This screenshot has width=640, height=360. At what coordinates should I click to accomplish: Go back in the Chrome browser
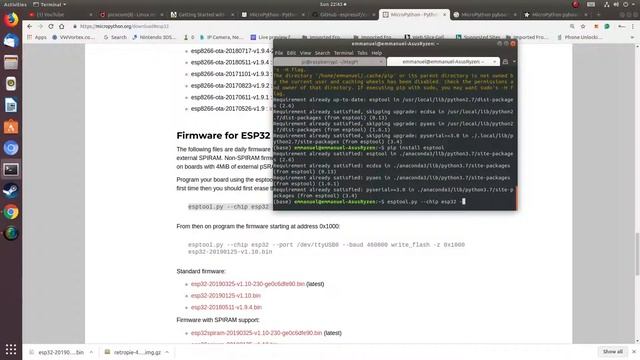coord(29,26)
